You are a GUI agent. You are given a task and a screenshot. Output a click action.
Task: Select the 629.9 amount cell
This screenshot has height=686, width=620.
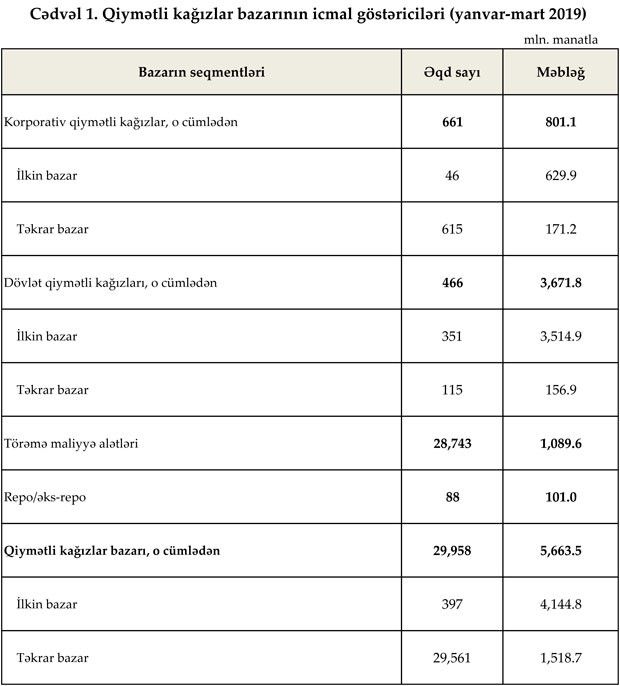[560, 176]
